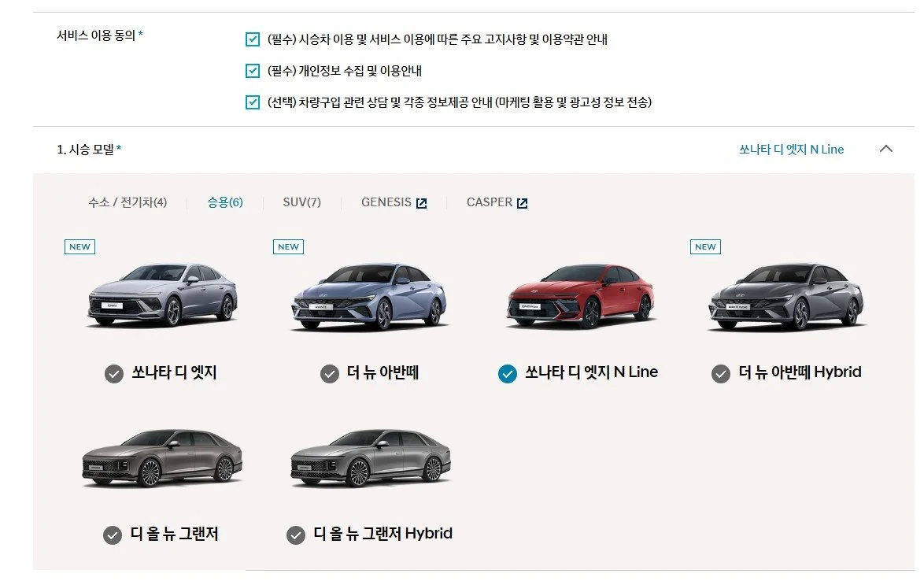This screenshot has height=581, width=924.
Task: Click the 1. 시승 모델 section header
Action: 89,150
